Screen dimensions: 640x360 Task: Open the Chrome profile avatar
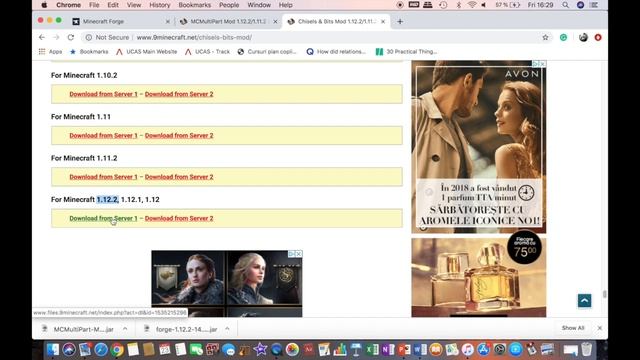(x=583, y=37)
